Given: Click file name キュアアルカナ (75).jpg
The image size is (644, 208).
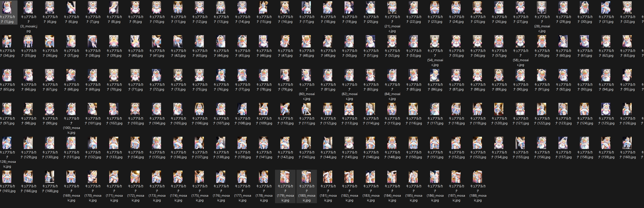Looking at the screenshot, I should point(199,87).
